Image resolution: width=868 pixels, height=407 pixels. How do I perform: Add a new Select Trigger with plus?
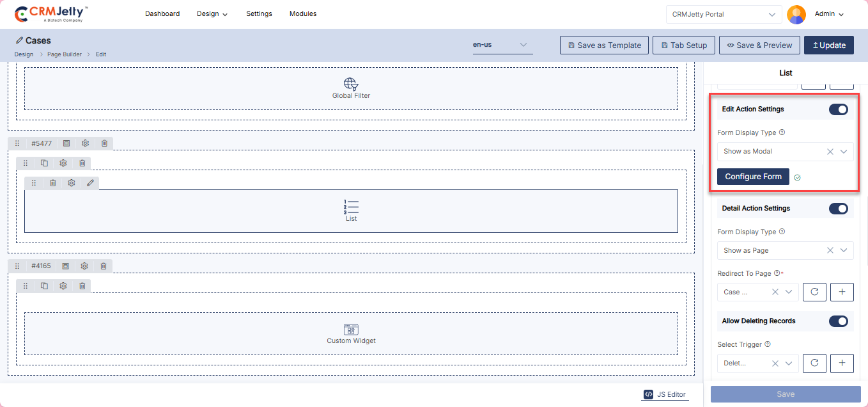842,363
